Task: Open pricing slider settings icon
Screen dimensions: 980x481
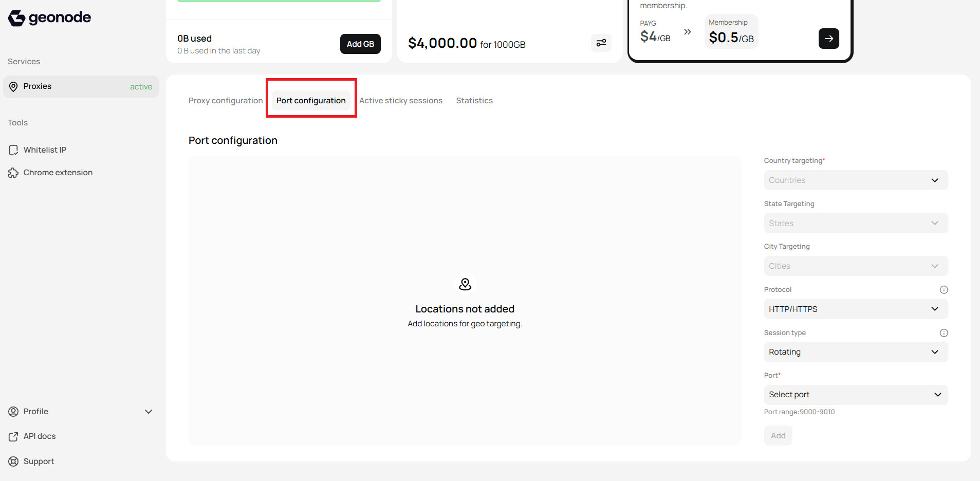Action: [601, 43]
